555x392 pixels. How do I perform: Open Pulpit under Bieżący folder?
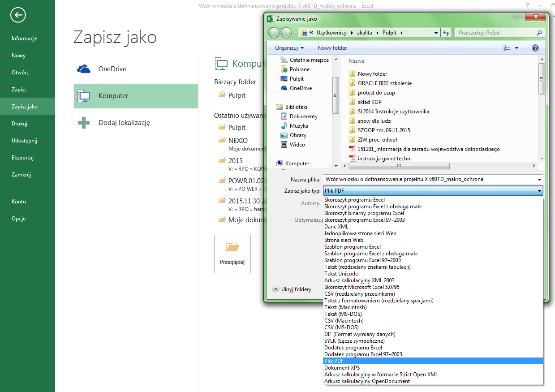pyautogui.click(x=232, y=95)
